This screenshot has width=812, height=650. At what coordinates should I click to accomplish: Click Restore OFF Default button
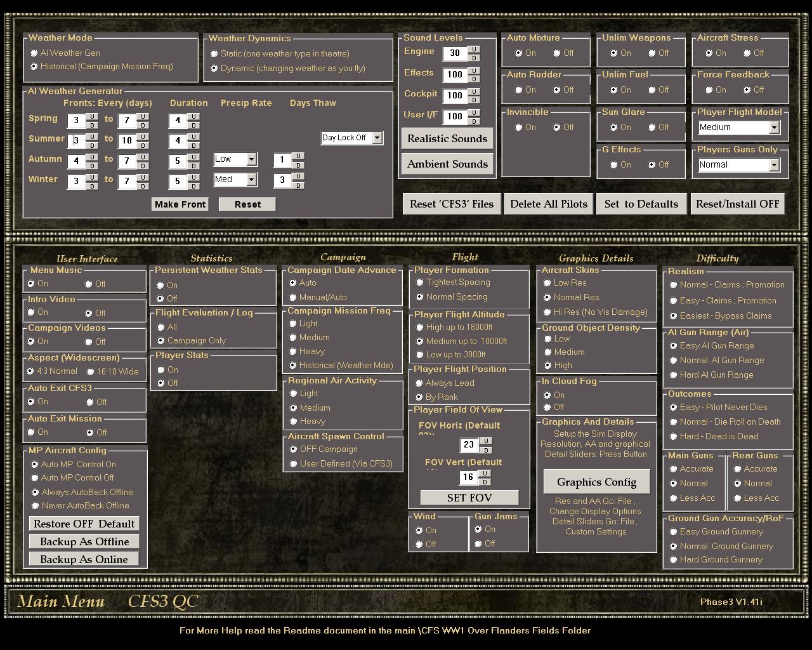[84, 524]
